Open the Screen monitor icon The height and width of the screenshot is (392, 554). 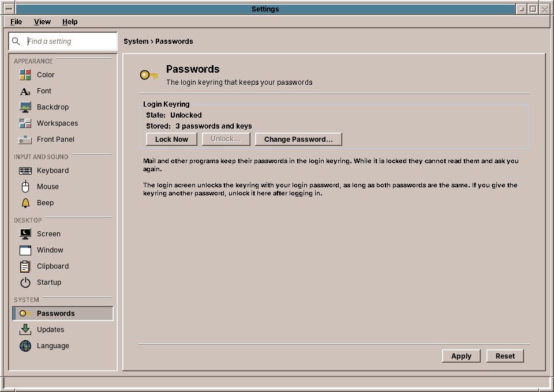click(x=25, y=234)
